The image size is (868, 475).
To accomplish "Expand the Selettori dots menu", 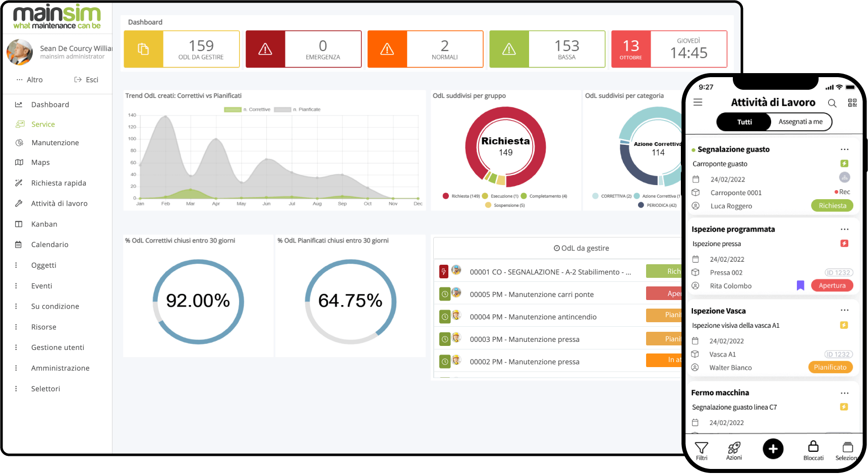I will [16, 389].
